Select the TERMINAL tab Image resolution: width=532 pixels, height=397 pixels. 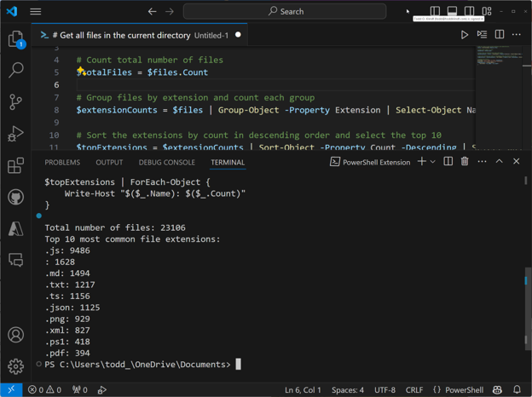tap(228, 163)
